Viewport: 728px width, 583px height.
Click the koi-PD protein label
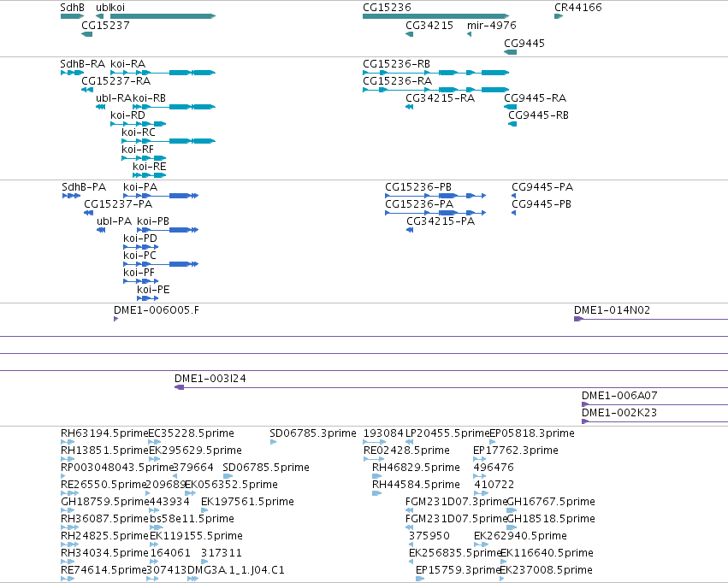pyautogui.click(x=140, y=238)
